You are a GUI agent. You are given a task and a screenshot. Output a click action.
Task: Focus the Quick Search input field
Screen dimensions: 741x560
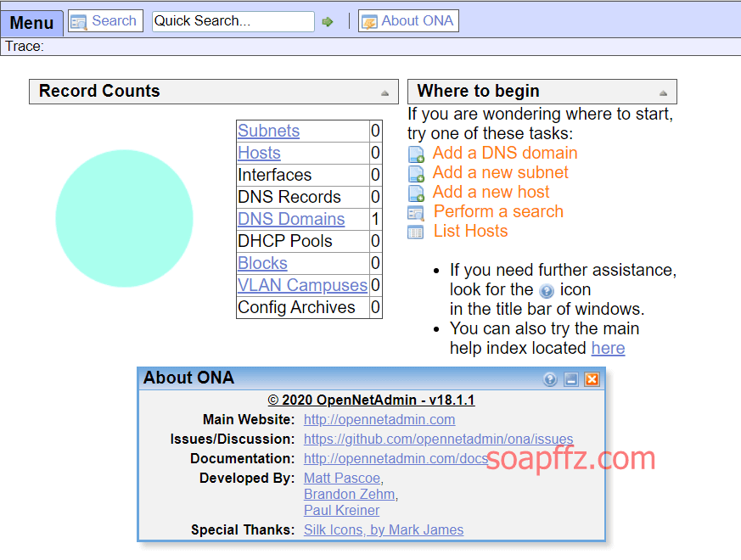(233, 21)
